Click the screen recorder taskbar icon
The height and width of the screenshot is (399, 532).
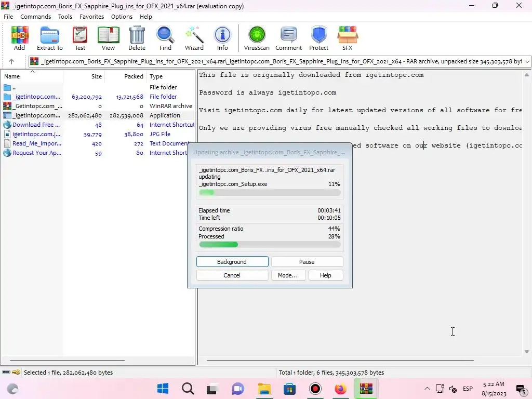315,389
